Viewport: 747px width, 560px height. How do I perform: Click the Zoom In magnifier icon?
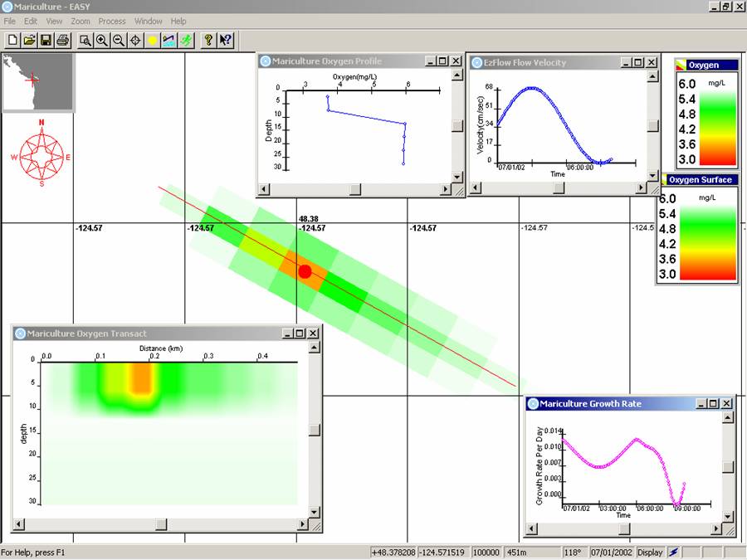click(x=102, y=40)
